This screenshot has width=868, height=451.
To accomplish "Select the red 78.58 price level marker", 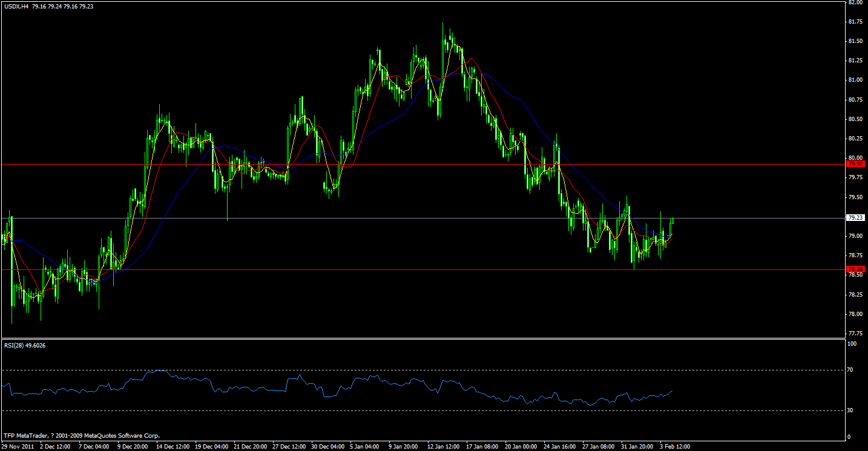I will click(x=855, y=269).
